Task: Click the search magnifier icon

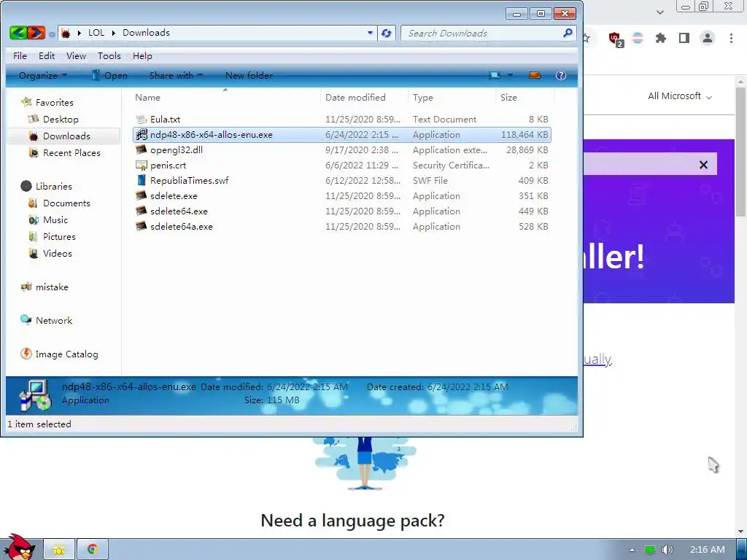Action: [568, 33]
